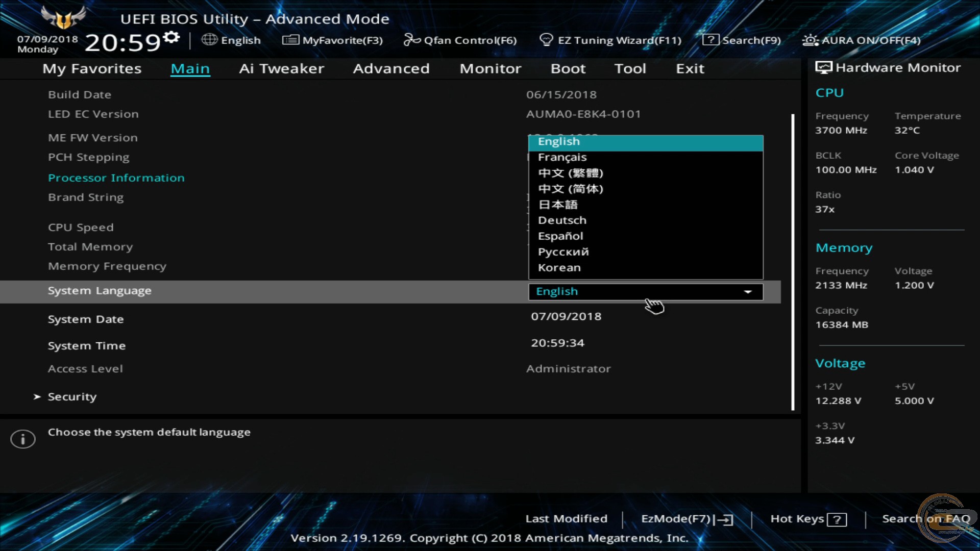This screenshot has width=980, height=551.
Task: Click the Processor Information heading
Action: coord(116,178)
